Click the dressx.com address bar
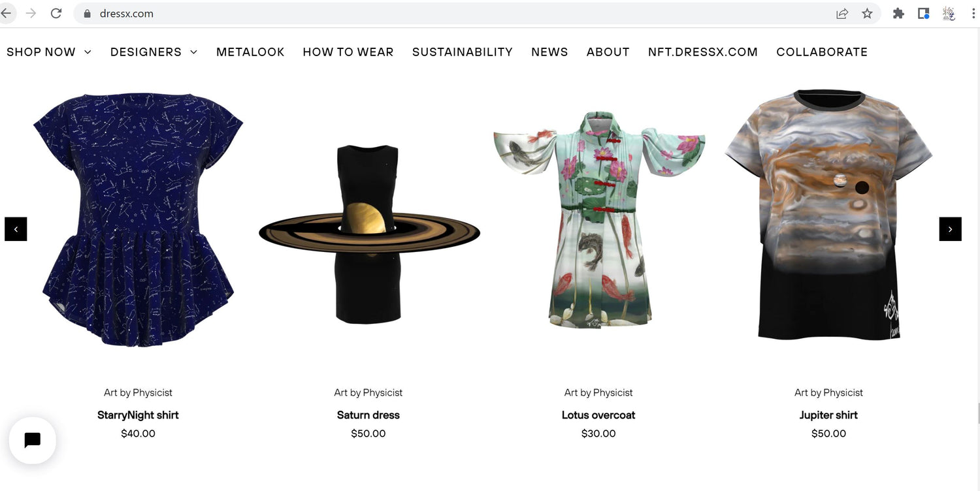980x491 pixels. pyautogui.click(x=457, y=13)
